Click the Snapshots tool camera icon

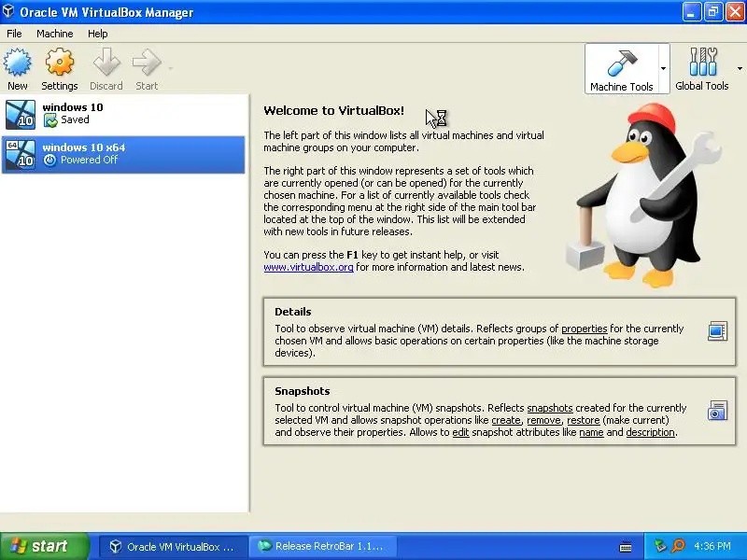pos(717,411)
